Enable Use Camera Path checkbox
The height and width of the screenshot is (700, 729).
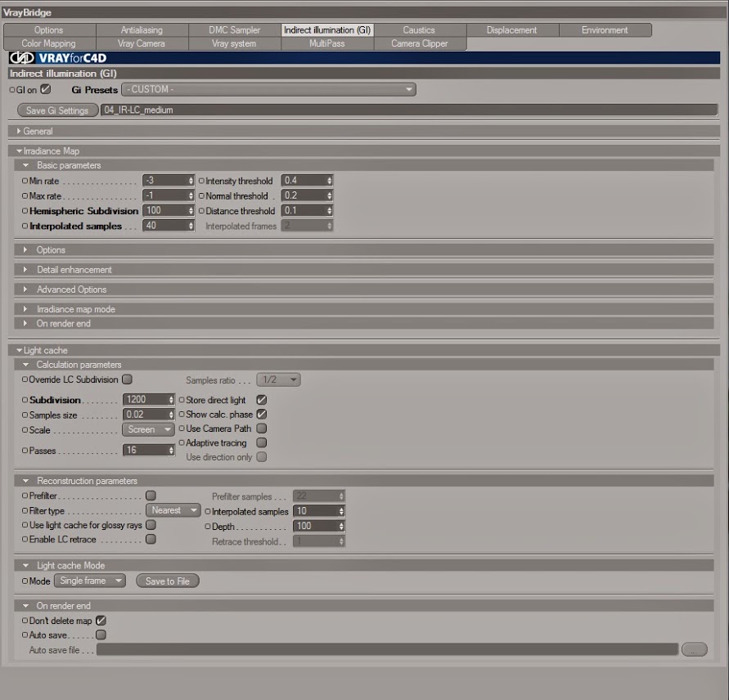262,428
